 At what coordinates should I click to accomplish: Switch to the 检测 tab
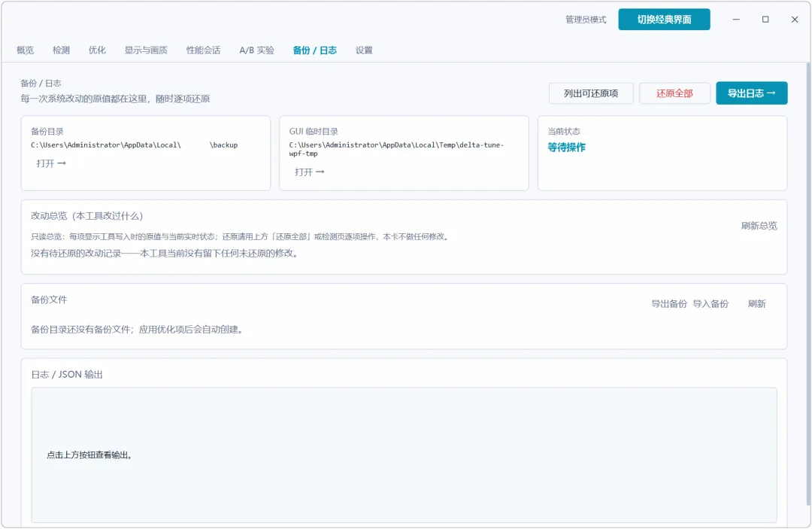(61, 50)
